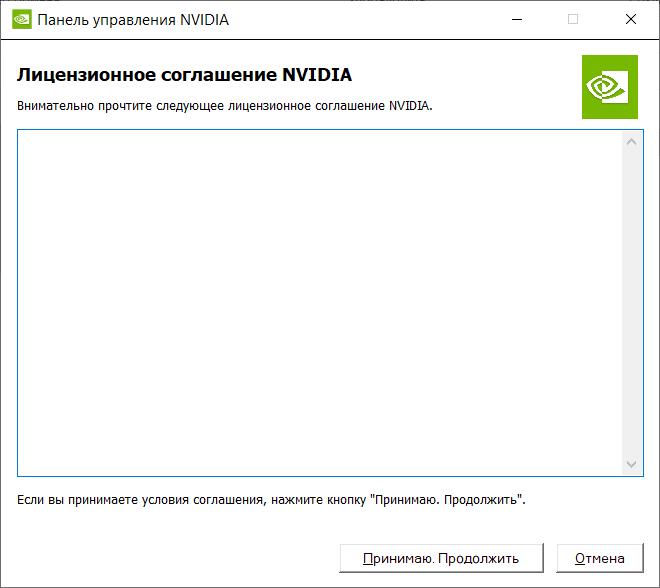Click the text 'Внимательно прочтите следующее лицензионное соглашение'
660x588 pixels.
(x=201, y=106)
